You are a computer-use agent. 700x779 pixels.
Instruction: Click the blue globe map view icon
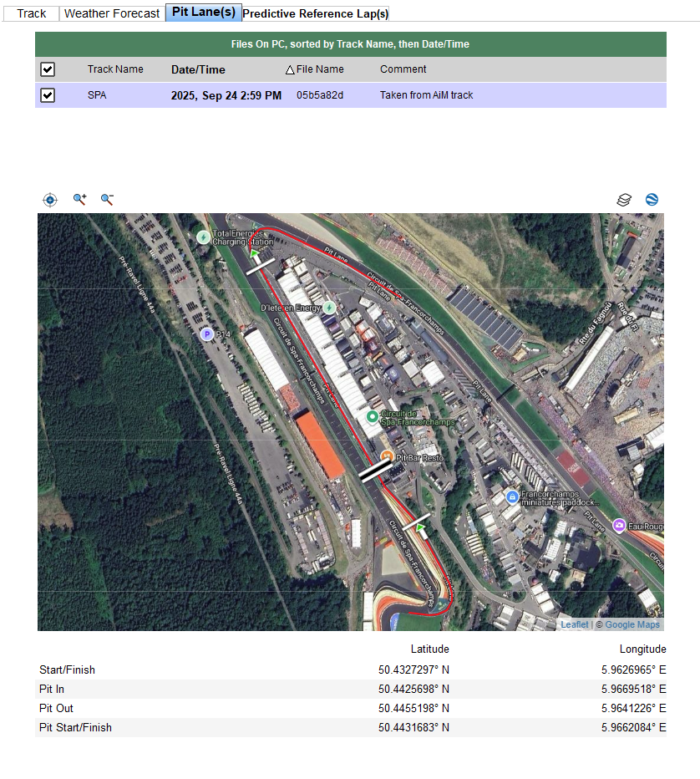point(652,200)
